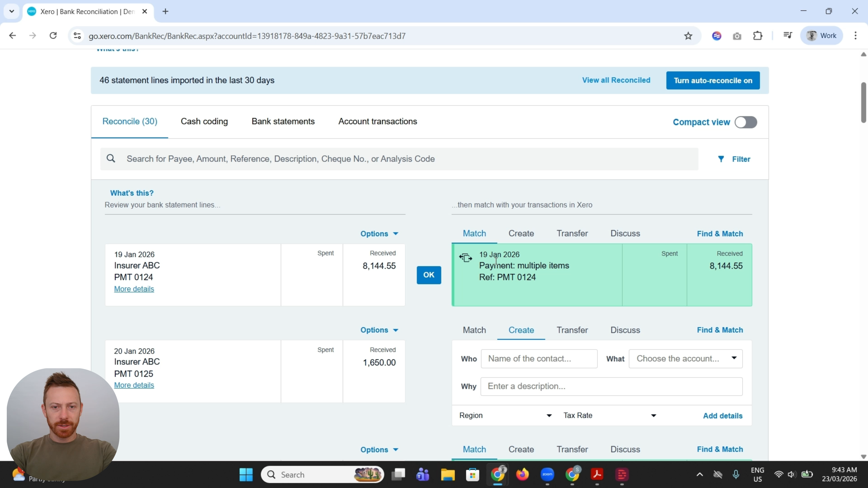Open File Explorer from taskbar
The height and width of the screenshot is (488, 868).
(x=448, y=474)
